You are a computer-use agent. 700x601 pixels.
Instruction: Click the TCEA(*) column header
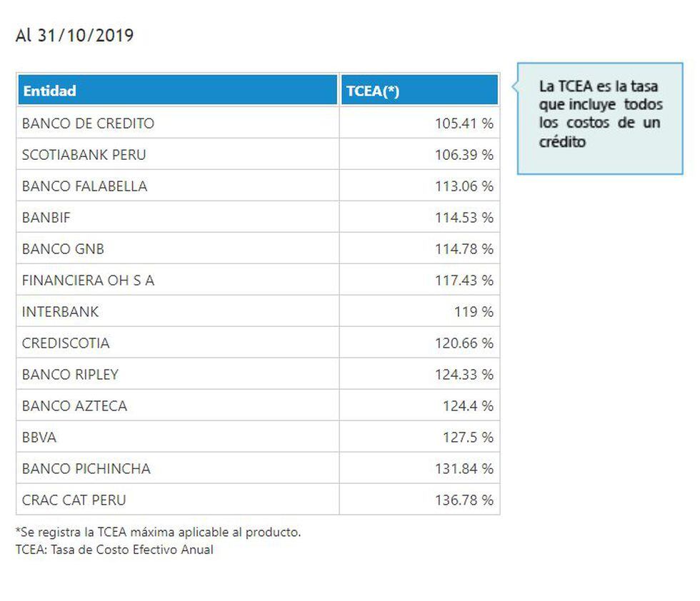(372, 91)
